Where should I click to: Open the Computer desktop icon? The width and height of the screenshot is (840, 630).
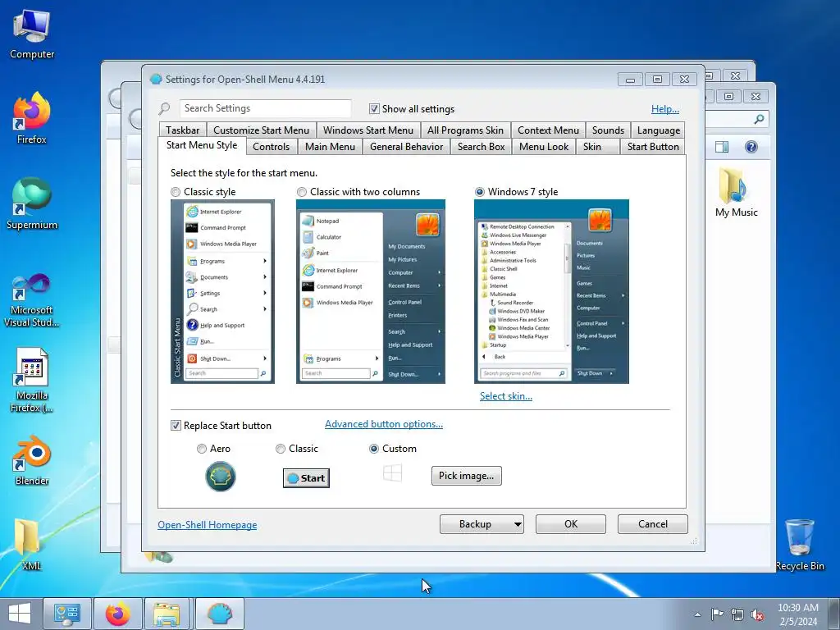click(x=32, y=34)
